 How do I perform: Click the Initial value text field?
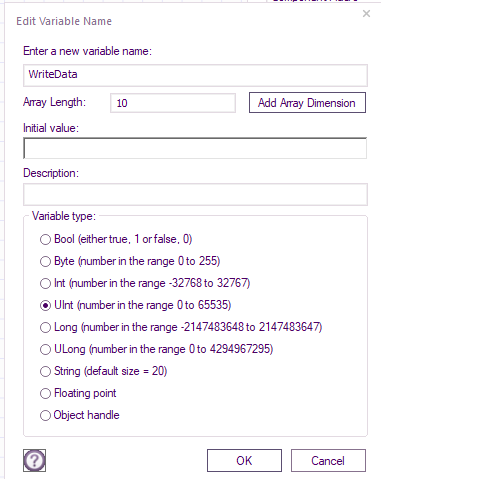[x=195, y=148]
